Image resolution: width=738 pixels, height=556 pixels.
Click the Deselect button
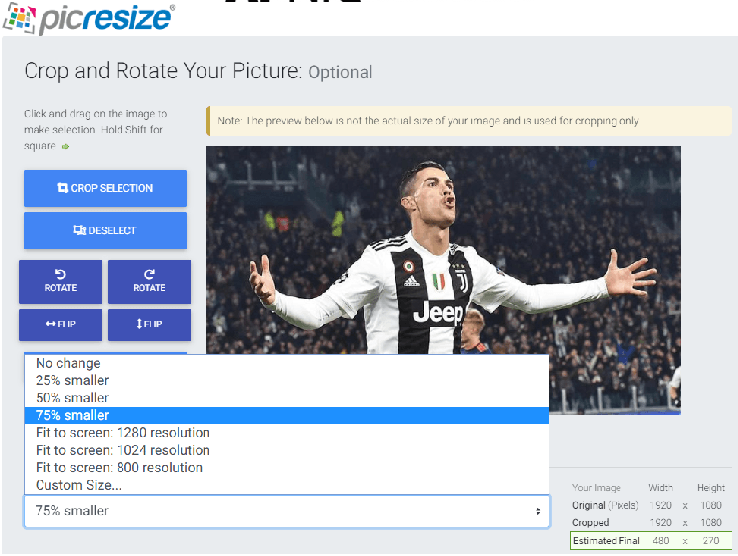(105, 230)
